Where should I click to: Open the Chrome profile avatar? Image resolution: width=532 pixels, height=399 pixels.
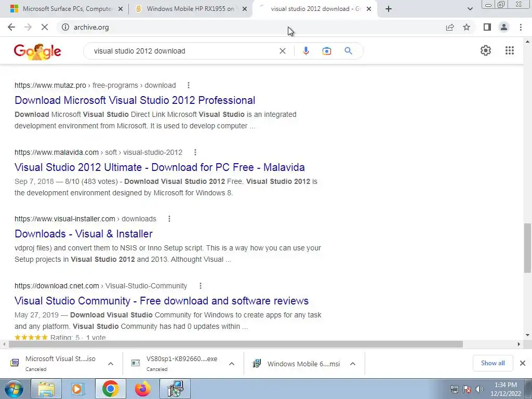coord(504,27)
